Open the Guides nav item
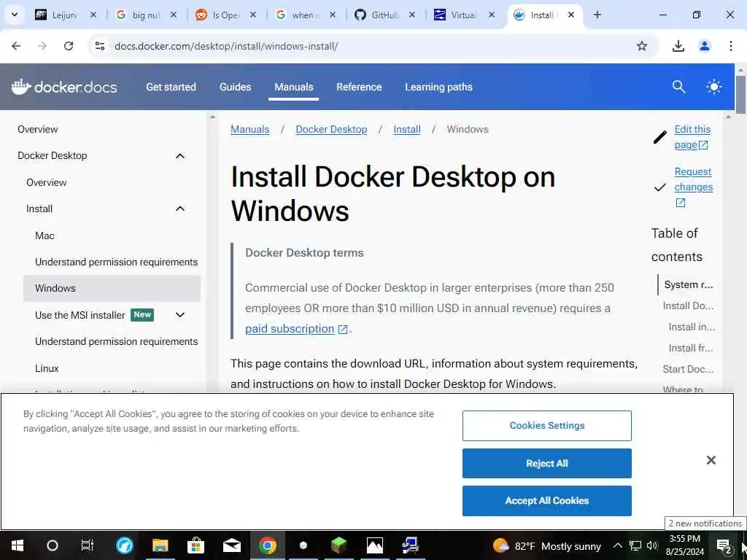 point(236,87)
